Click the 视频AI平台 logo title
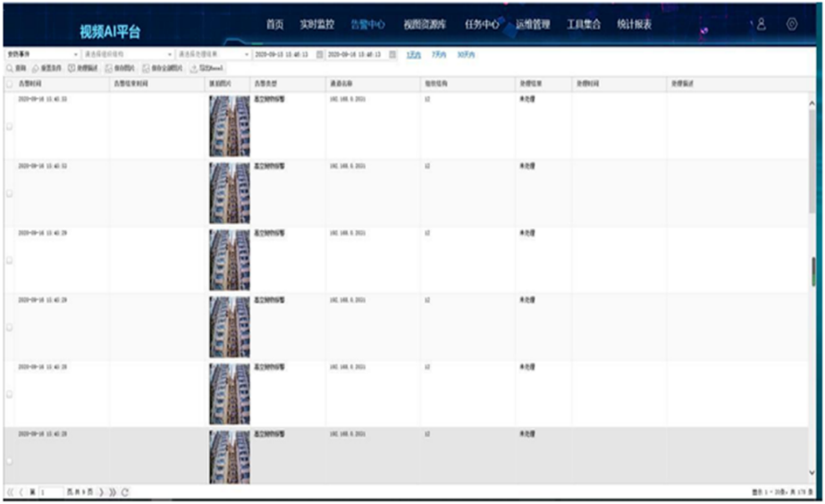The height and width of the screenshot is (504, 825). click(110, 31)
